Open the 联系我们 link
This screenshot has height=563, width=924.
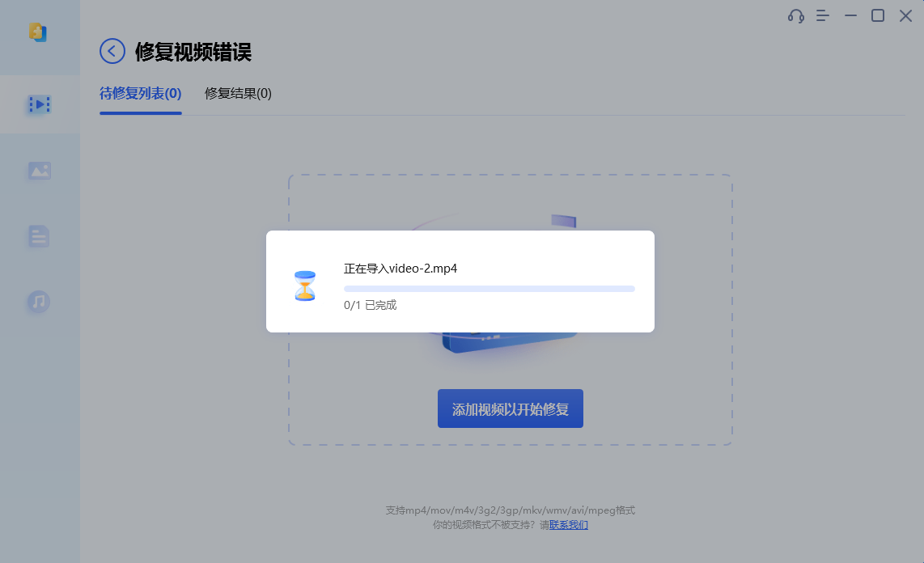(x=569, y=525)
